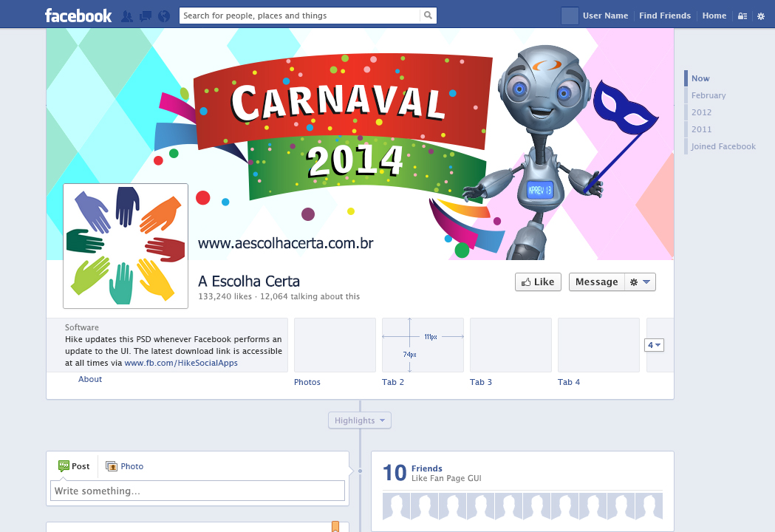
Task: Click the Tab 3 thumbnail box
Action: pyautogui.click(x=511, y=345)
